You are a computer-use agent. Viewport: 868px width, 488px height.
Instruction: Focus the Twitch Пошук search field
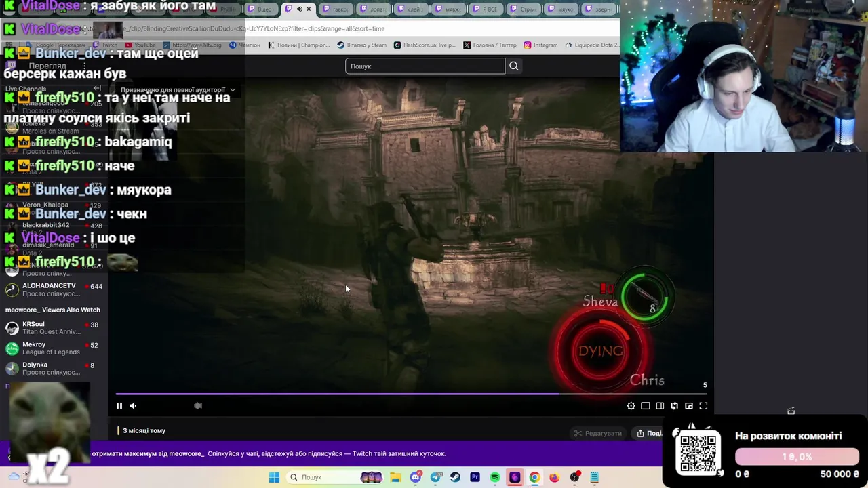click(x=425, y=66)
